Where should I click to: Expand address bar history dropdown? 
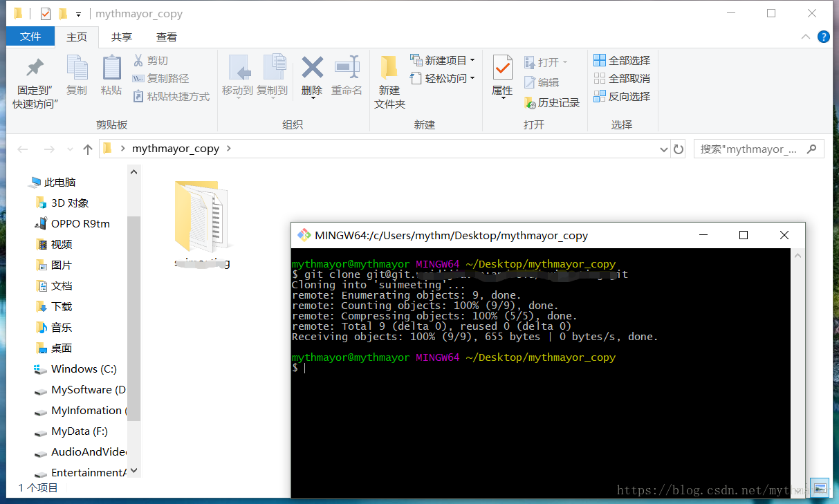coord(663,149)
